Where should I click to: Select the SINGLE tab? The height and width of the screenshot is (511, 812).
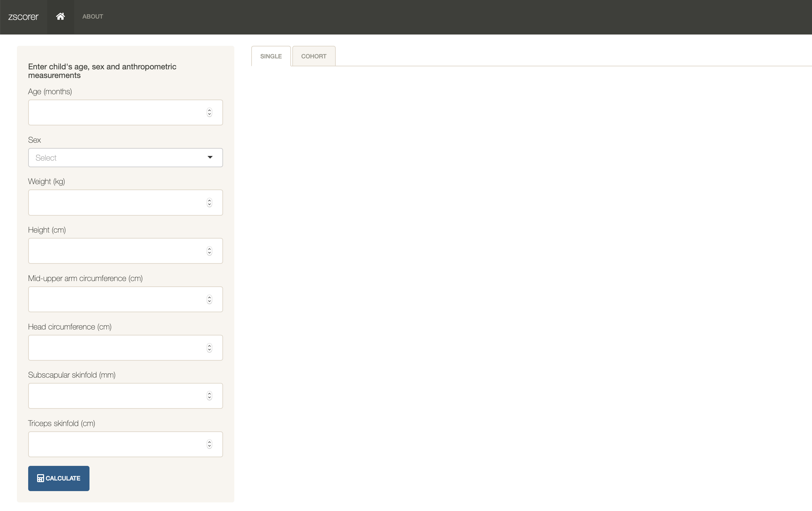point(270,56)
